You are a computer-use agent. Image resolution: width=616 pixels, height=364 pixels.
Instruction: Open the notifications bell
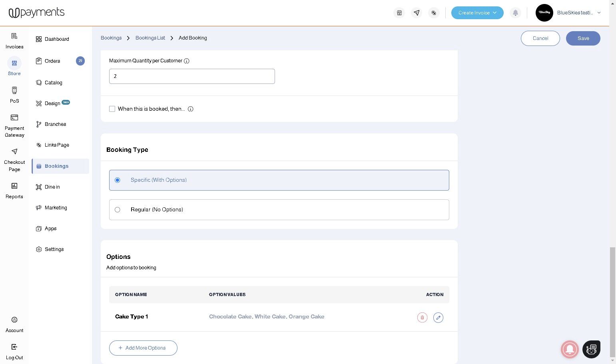[x=515, y=13]
